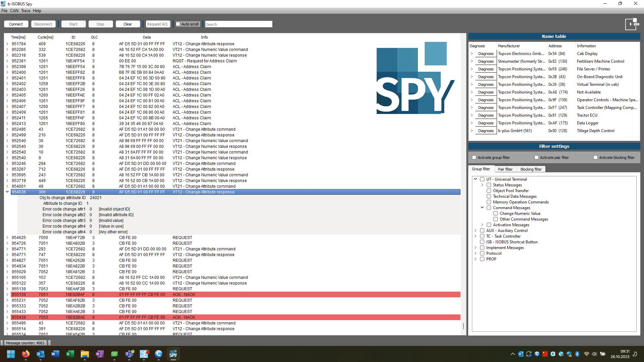The height and width of the screenshot is (362, 644).
Task: Click the Bluetooth tray icon
Action: point(577,354)
